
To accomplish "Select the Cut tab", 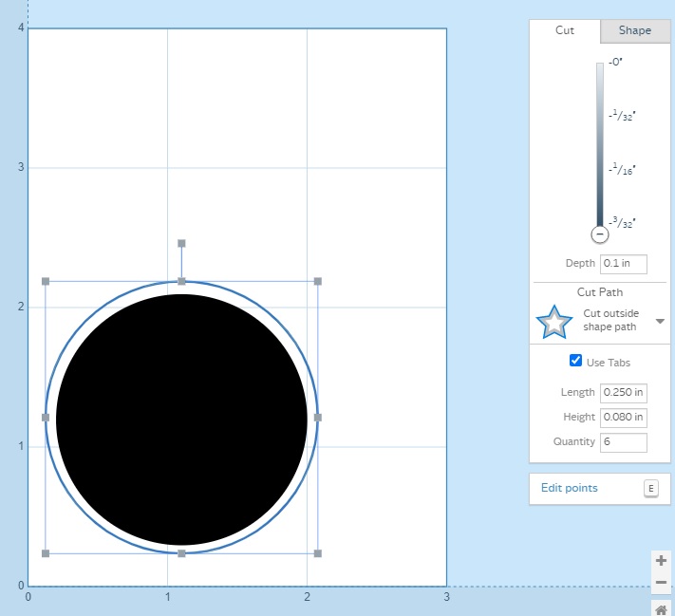I will (565, 30).
